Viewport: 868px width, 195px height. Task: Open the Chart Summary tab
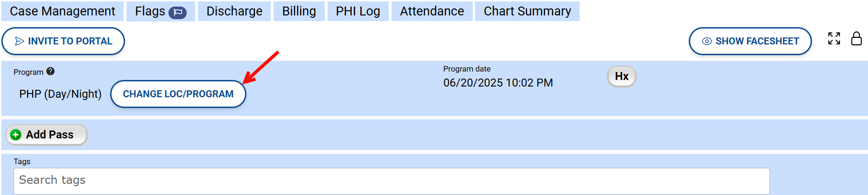point(527,11)
